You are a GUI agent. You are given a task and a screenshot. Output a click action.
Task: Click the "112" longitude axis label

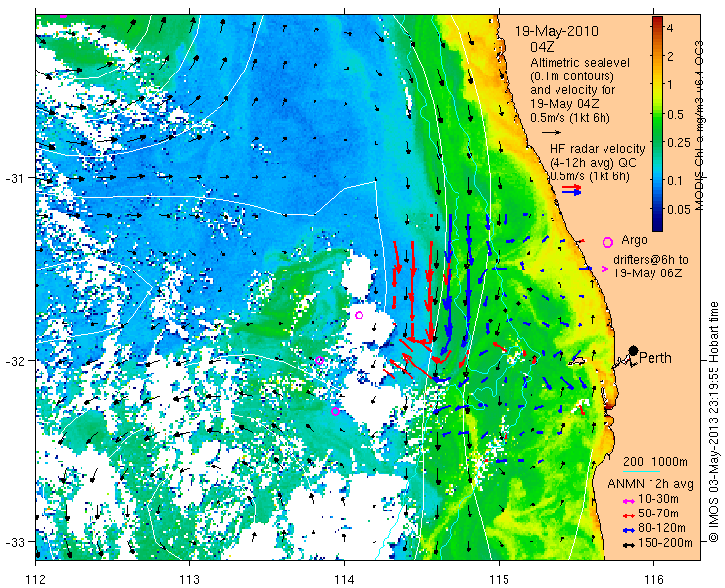coord(35,579)
